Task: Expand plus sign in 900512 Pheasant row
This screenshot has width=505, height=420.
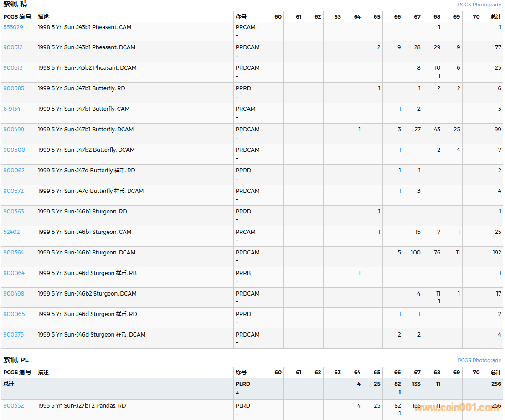Action: [x=237, y=56]
